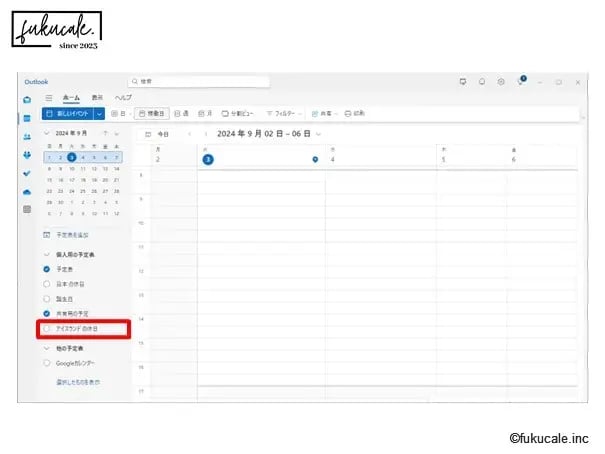This screenshot has width=605, height=454.
Task: Collapse the 個人用の予定表 section
Action: pos(46,255)
